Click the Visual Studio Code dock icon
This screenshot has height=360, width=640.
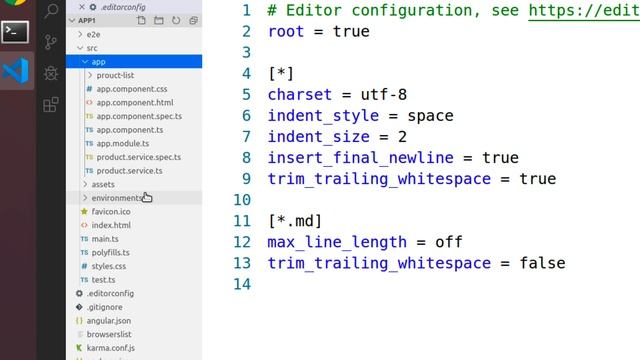click(16, 70)
